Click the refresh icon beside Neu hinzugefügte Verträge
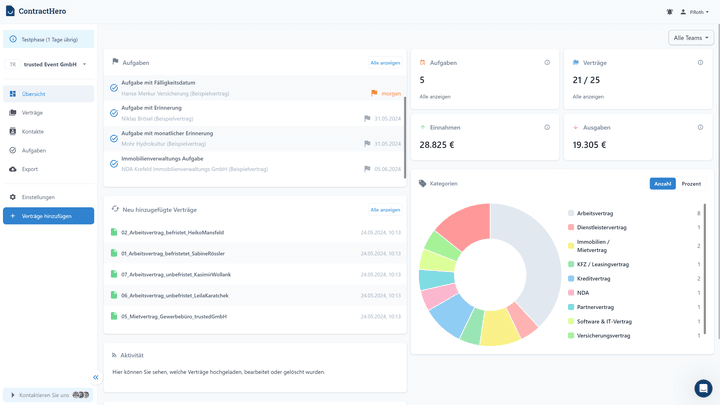Screen dimensions: 720x405 [x=115, y=209]
